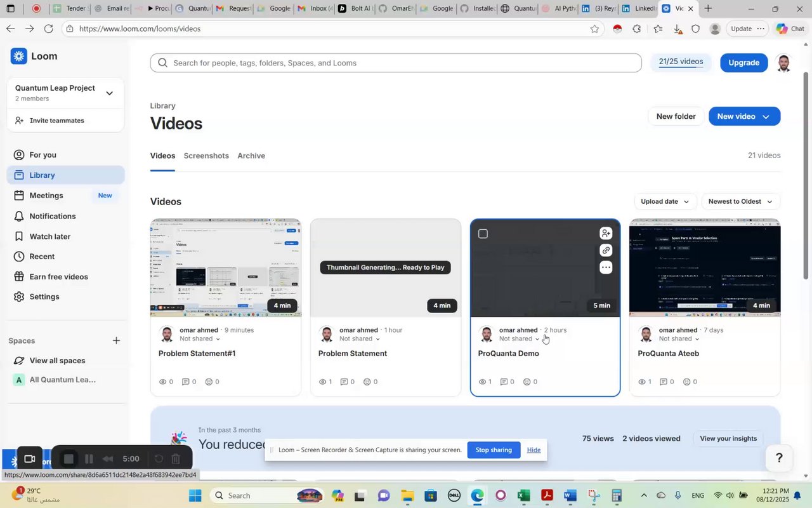Open Notifications in the sidebar
The image size is (812, 508).
66,216
